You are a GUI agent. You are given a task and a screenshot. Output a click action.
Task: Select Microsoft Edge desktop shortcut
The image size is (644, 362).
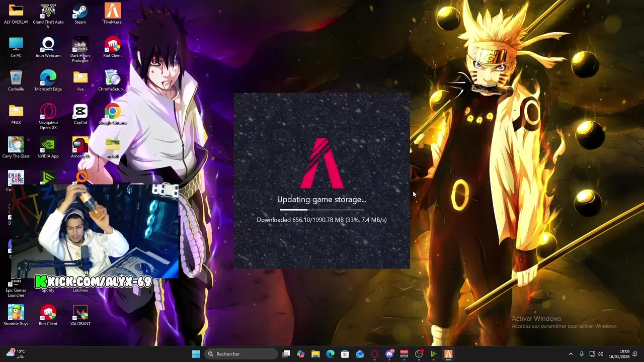click(48, 80)
